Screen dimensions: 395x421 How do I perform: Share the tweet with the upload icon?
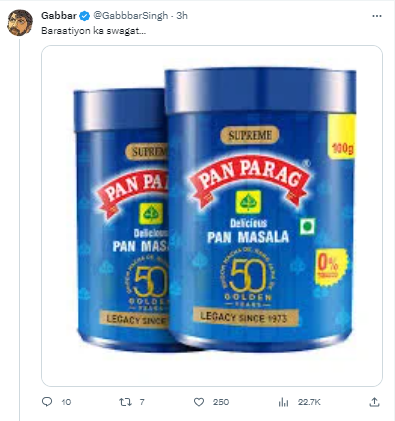375,402
